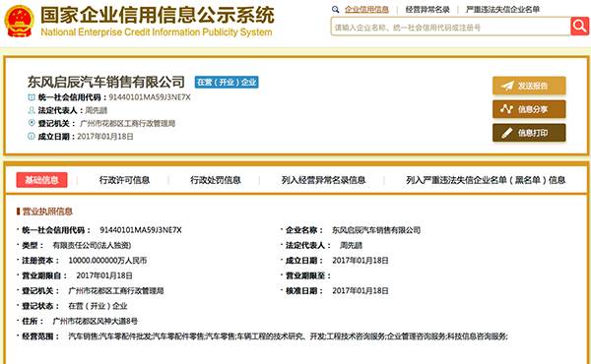Click the credit code 91440101MA59J3NE7X in header
The image size is (591, 364).
pyautogui.click(x=150, y=97)
